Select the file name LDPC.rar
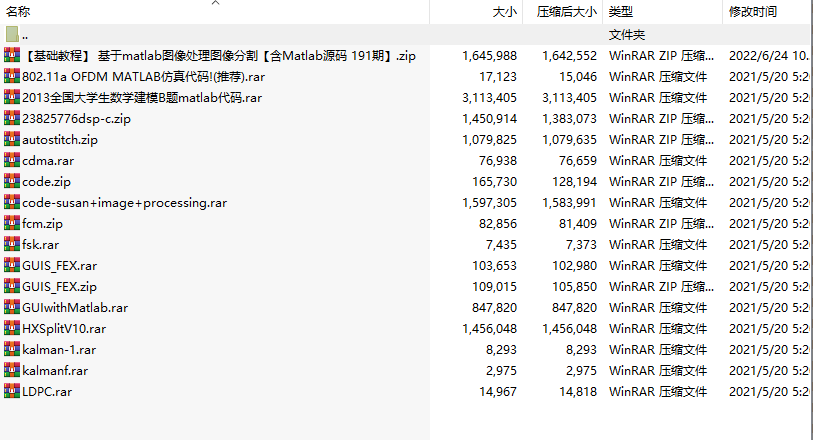This screenshot has width=813, height=440. 47,391
